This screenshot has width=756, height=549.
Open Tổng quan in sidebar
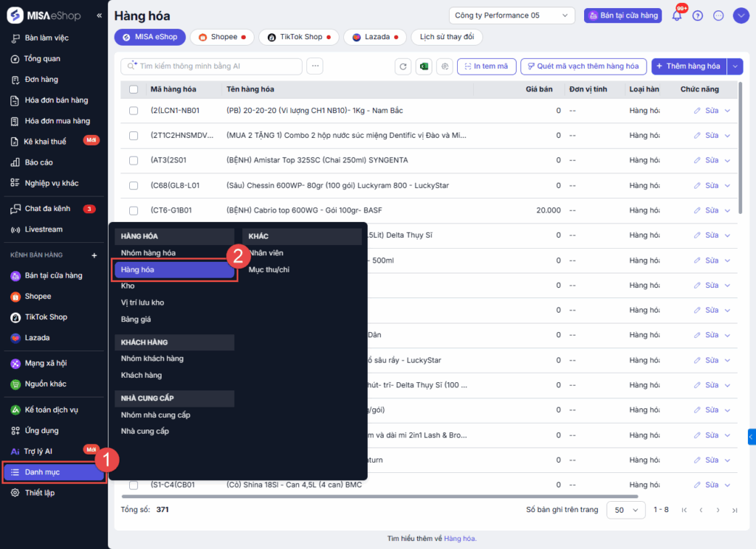42,58
